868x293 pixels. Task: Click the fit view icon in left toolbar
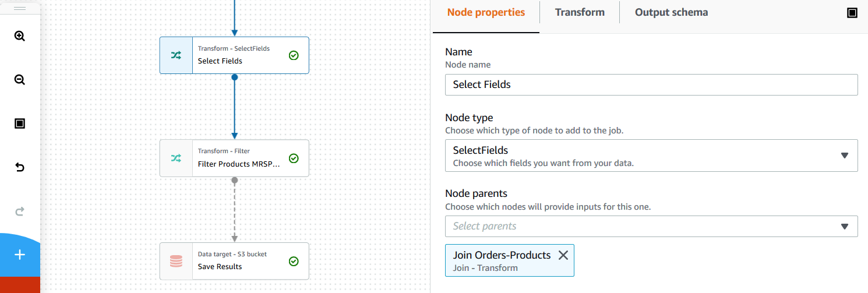click(20, 123)
